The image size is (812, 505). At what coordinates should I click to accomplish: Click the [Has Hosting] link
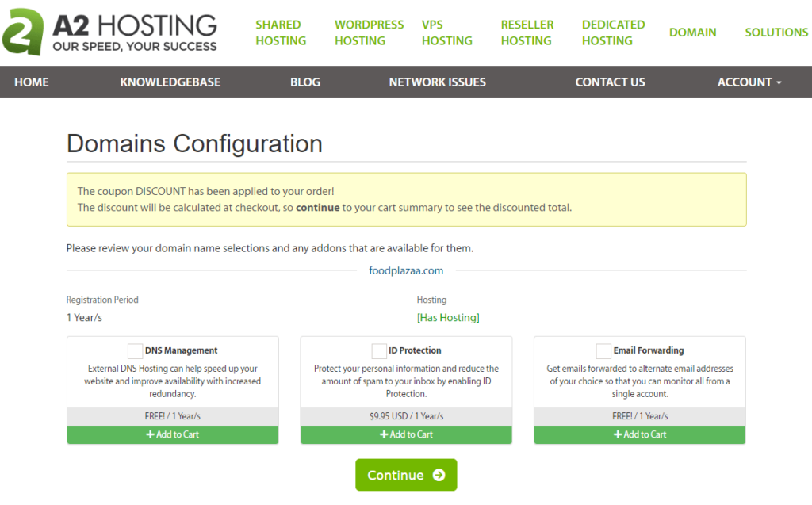(448, 317)
